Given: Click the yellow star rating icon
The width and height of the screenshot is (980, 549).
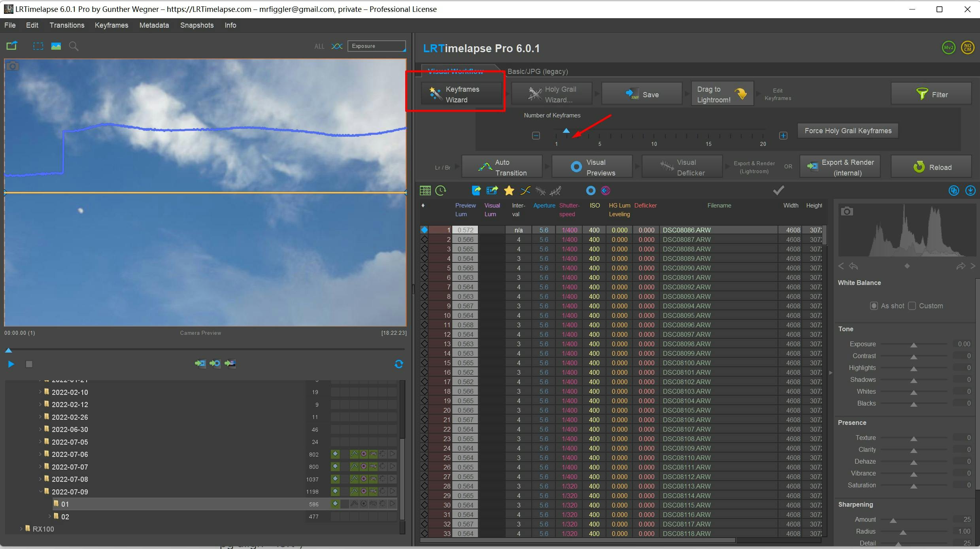Looking at the screenshot, I should click(509, 191).
